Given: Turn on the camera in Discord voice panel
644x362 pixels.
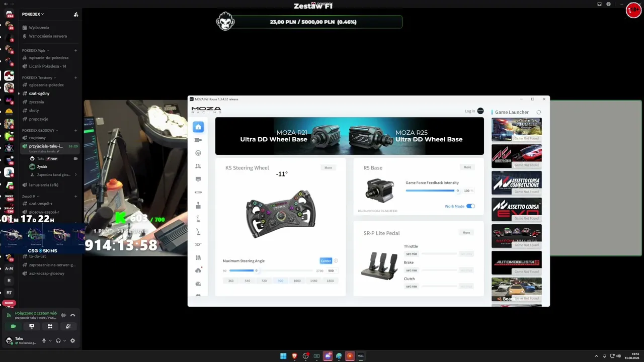Looking at the screenshot, I should pos(14,326).
